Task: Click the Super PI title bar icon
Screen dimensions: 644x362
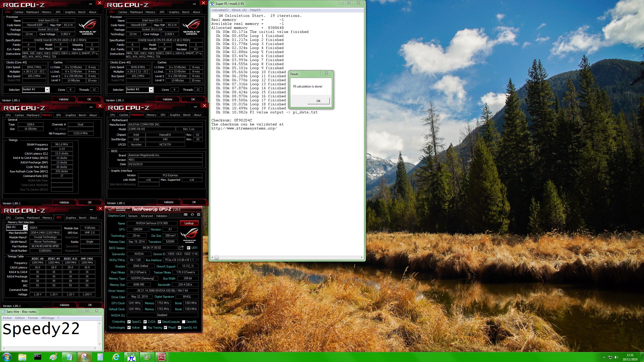Action: pyautogui.click(x=212, y=4)
